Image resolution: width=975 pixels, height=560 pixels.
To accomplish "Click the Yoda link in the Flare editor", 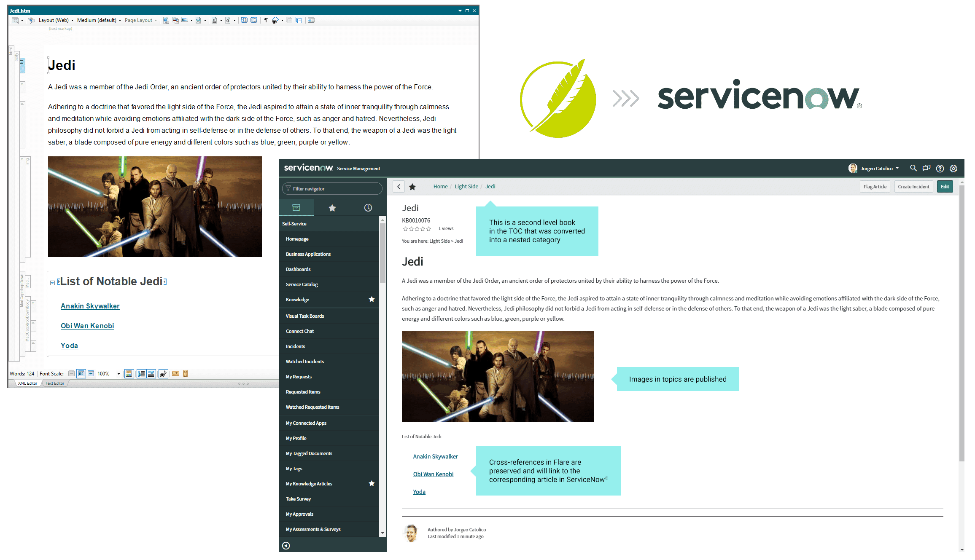I will pyautogui.click(x=69, y=346).
